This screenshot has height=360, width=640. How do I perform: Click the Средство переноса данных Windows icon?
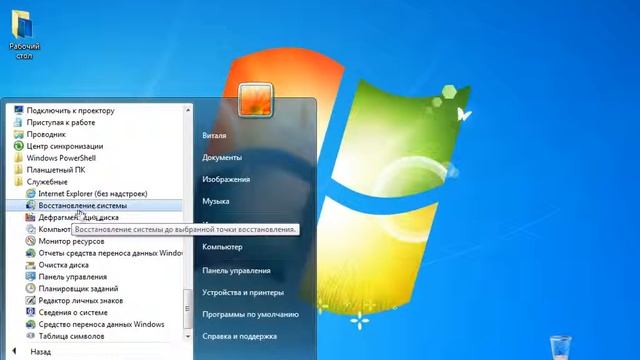click(31, 324)
